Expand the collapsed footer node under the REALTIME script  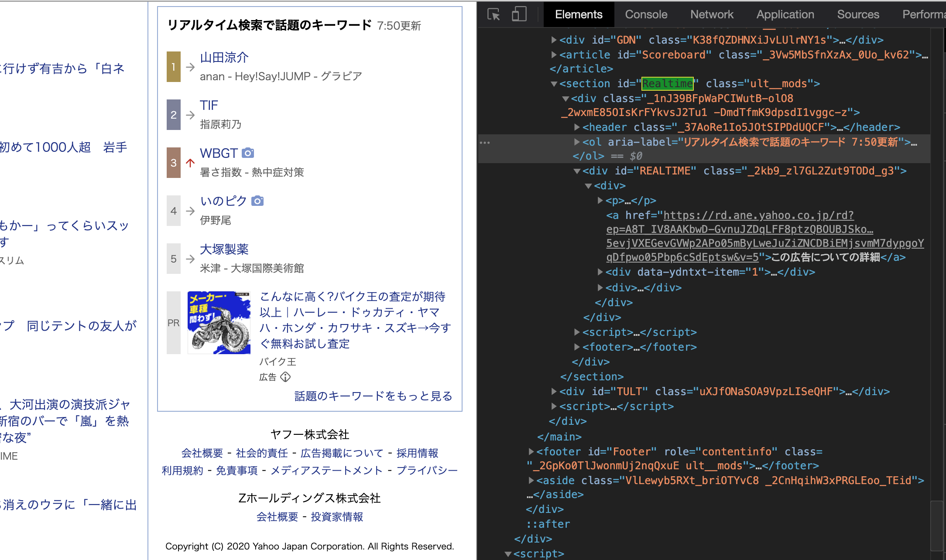tap(577, 347)
